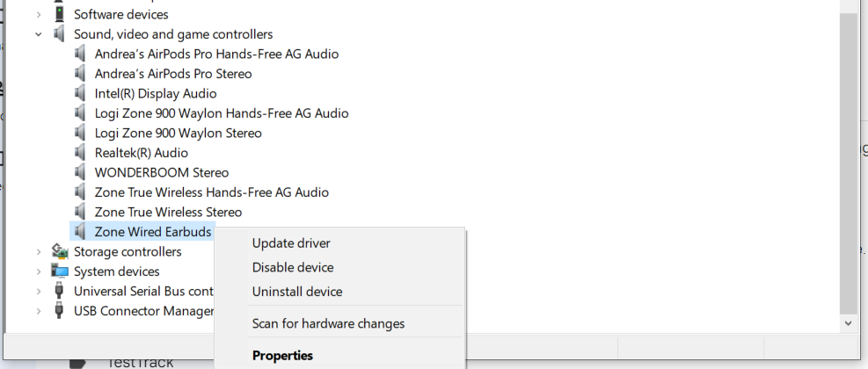Screen dimensions: 868x369
Task: Choose Update driver from context menu
Action: pos(291,243)
